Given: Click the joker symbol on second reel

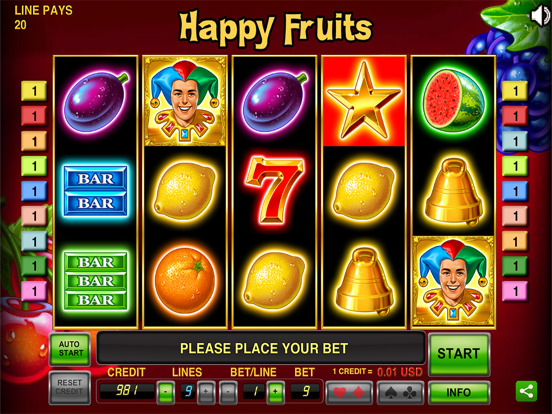Looking at the screenshot, I should click(x=185, y=101).
